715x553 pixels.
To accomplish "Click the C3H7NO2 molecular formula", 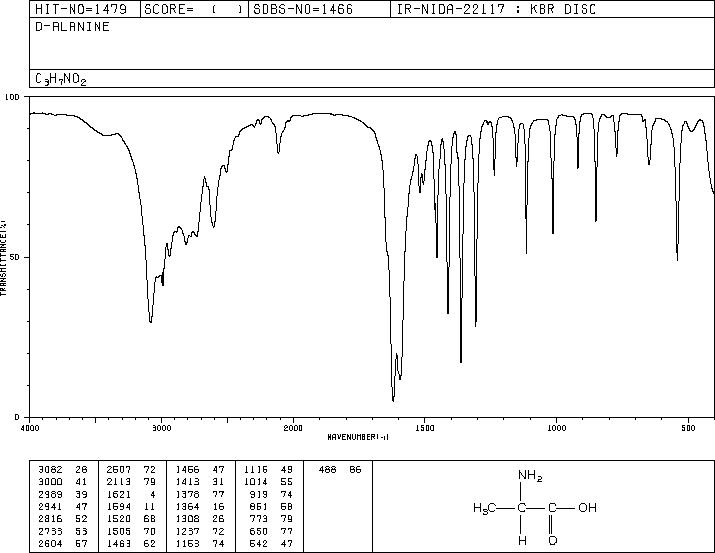I will (x=61, y=79).
